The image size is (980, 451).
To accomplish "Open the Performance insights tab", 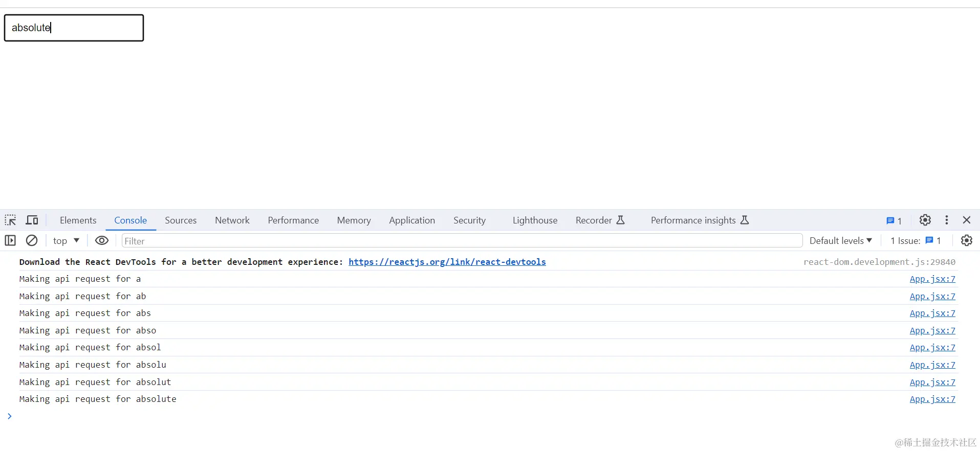I will [700, 220].
